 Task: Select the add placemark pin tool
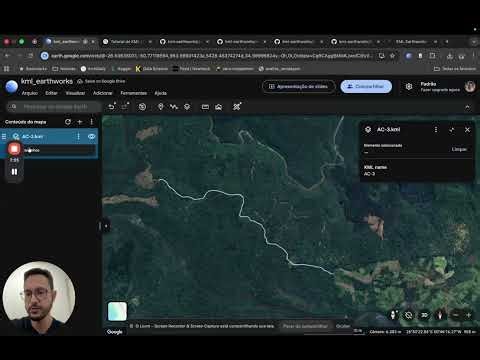click(161, 107)
